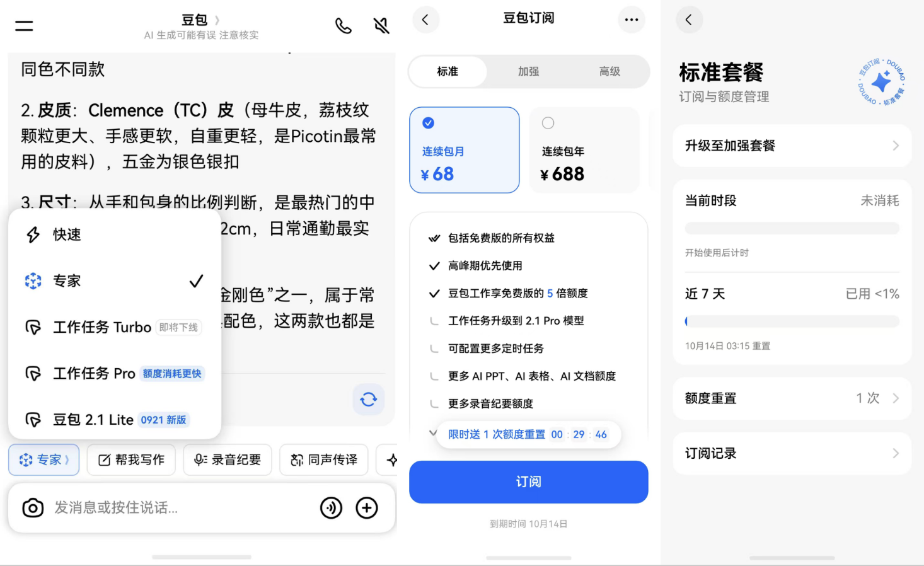Screen dimensions: 924x566
Task: Tap the 到期时间 10月14日 text
Action: click(x=529, y=524)
